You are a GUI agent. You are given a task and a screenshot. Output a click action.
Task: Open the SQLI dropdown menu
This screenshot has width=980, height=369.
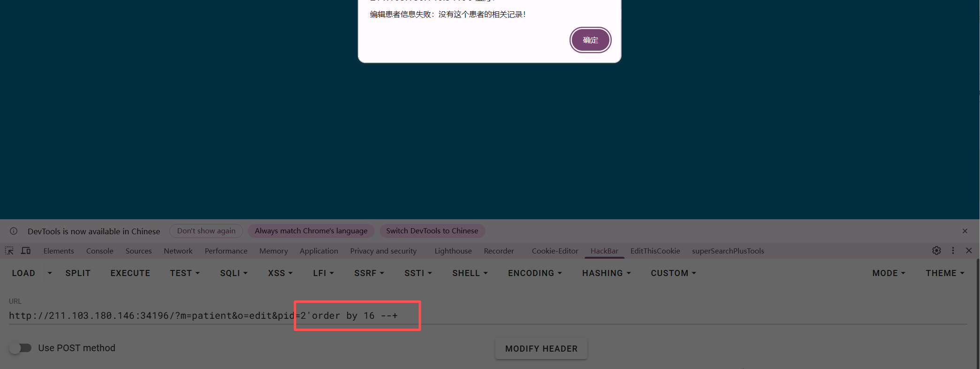[234, 273]
